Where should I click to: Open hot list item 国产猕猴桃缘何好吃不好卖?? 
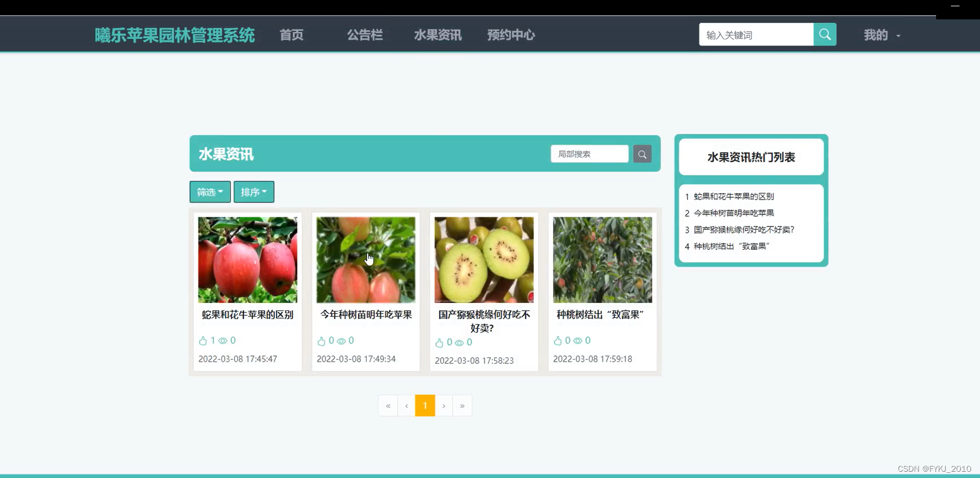(744, 229)
